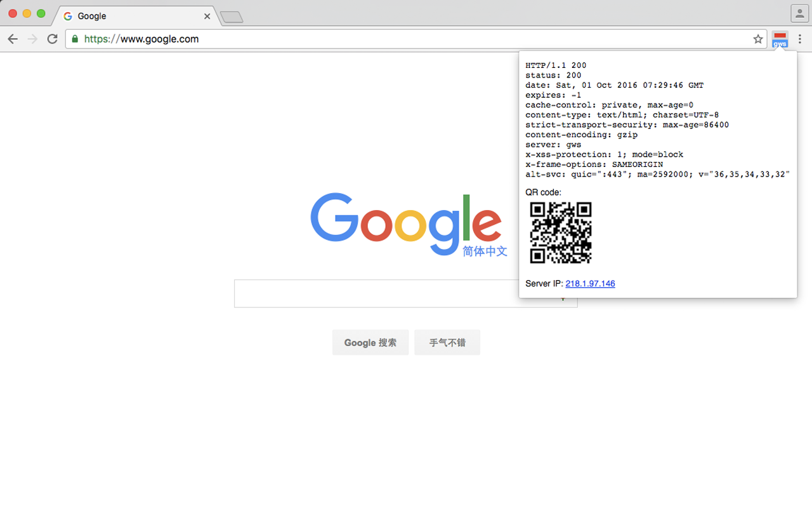Open the Chrome three-dot menu
This screenshot has height=508, width=812.
click(x=800, y=39)
